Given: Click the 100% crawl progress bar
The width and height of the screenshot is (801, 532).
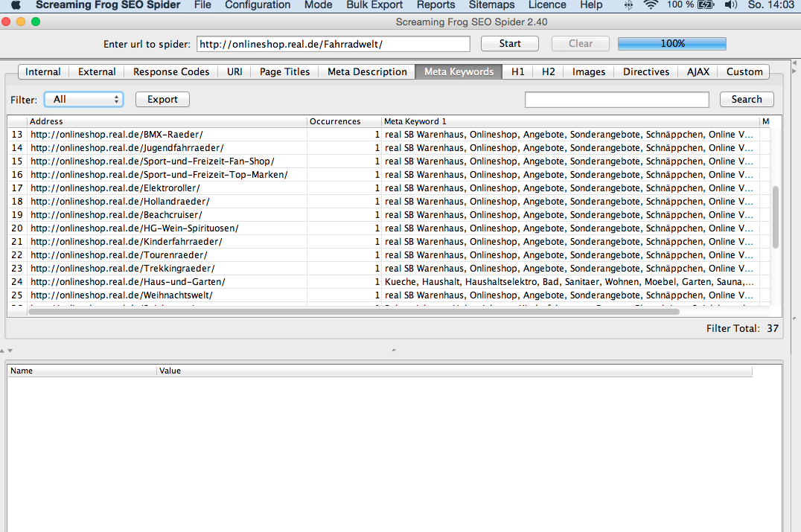Looking at the screenshot, I should pyautogui.click(x=671, y=44).
